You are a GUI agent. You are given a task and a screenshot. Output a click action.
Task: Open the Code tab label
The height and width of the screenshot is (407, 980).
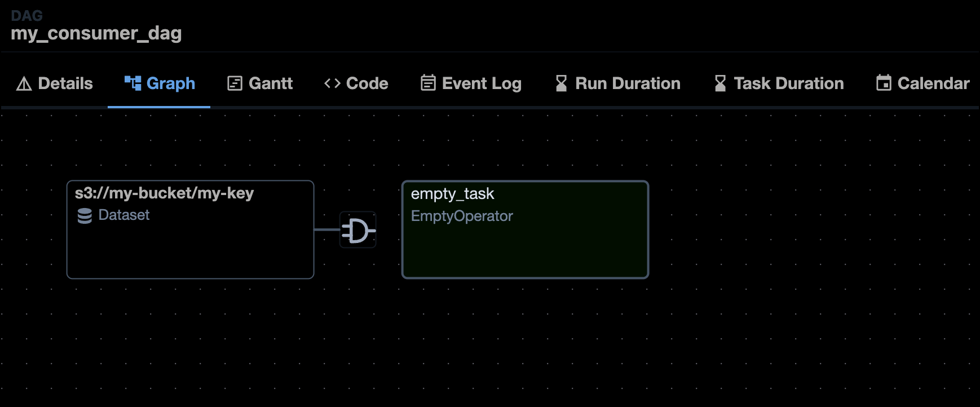point(367,83)
